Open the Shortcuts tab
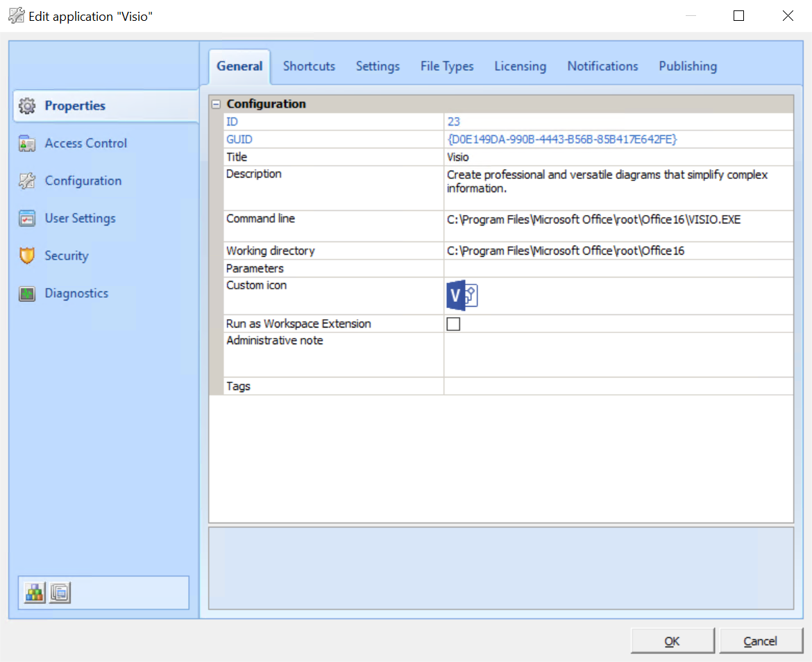812x662 pixels. (x=309, y=66)
